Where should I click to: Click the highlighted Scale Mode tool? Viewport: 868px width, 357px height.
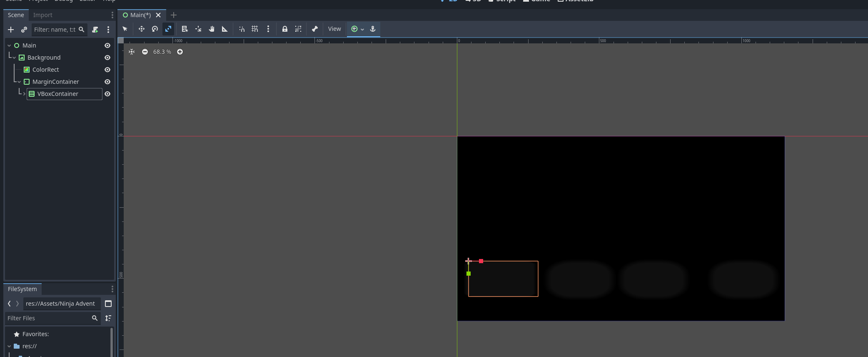(168, 29)
